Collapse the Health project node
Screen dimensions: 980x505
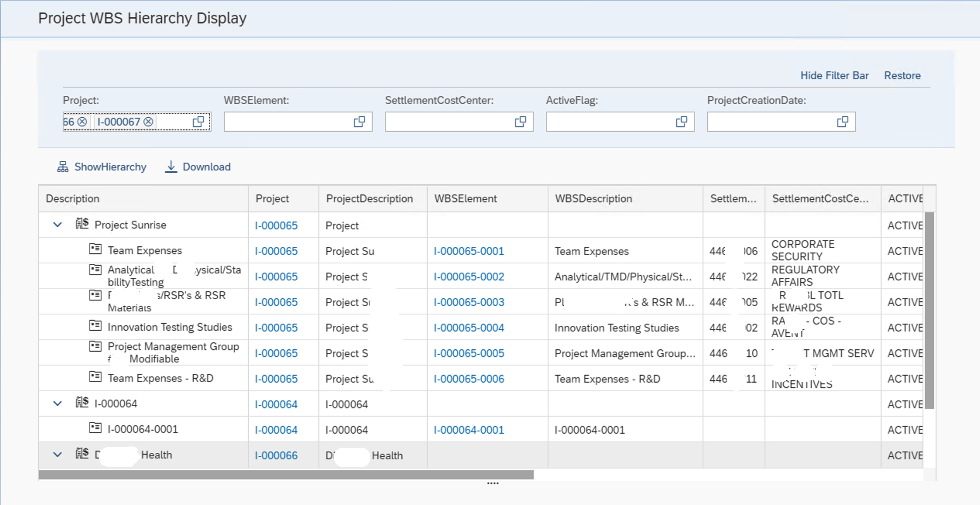click(57, 455)
